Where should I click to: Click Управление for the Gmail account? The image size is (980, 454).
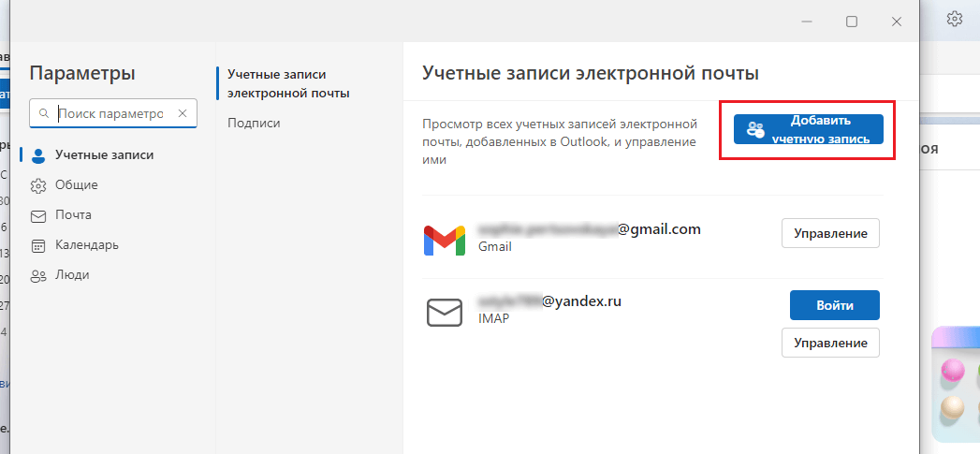click(830, 233)
